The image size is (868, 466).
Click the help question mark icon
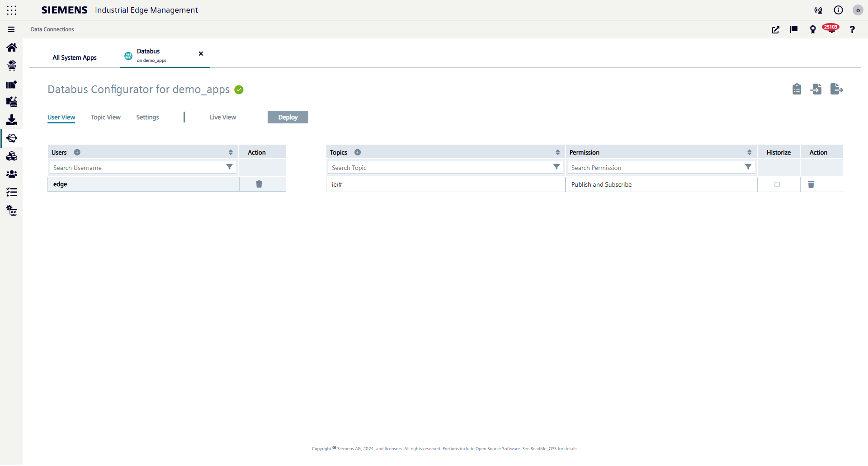tap(852, 29)
